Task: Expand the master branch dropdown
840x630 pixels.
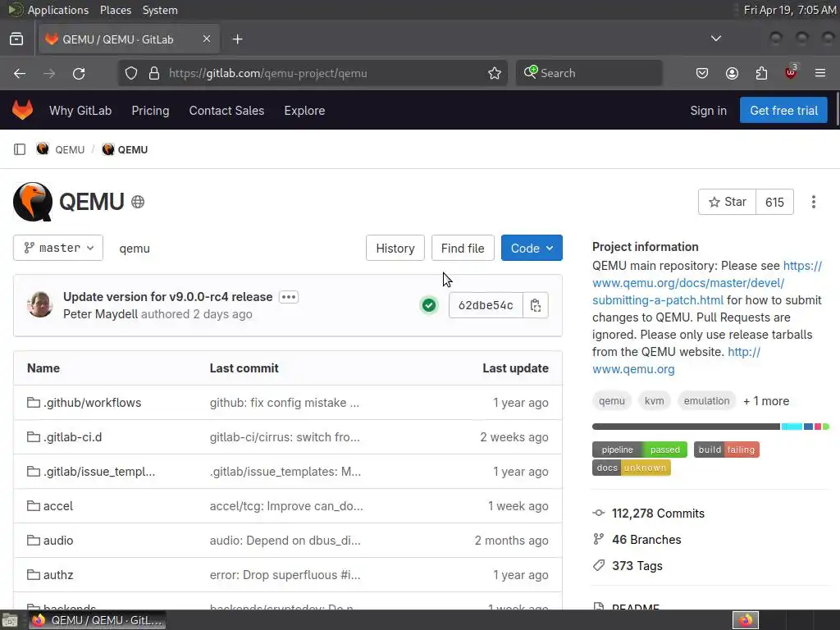Action: click(x=58, y=248)
